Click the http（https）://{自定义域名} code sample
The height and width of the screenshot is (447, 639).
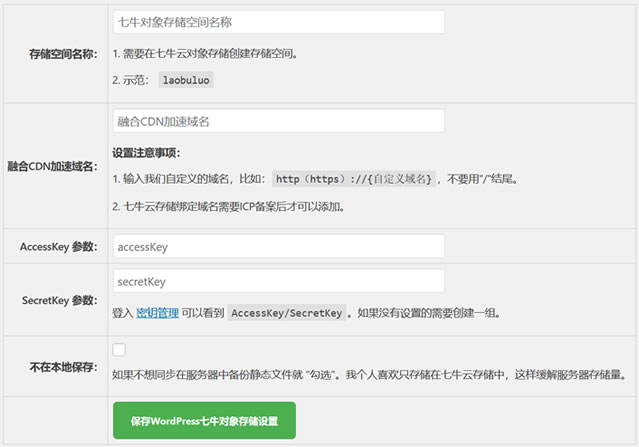tap(355, 179)
